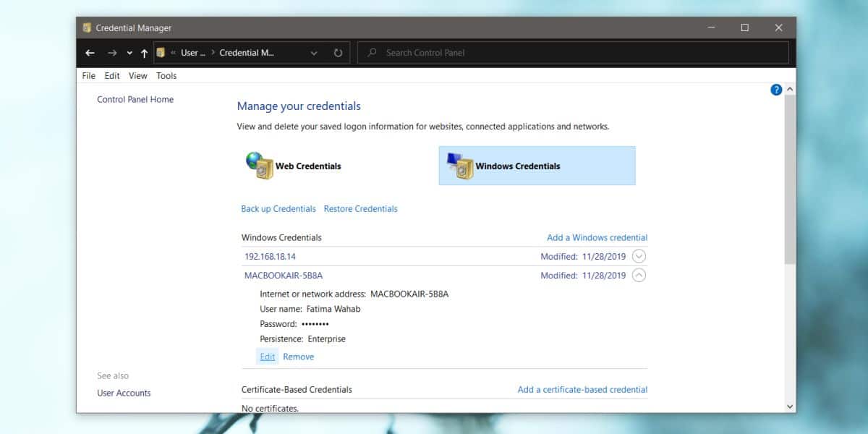The image size is (868, 434).
Task: Open the View menu
Action: (x=138, y=75)
